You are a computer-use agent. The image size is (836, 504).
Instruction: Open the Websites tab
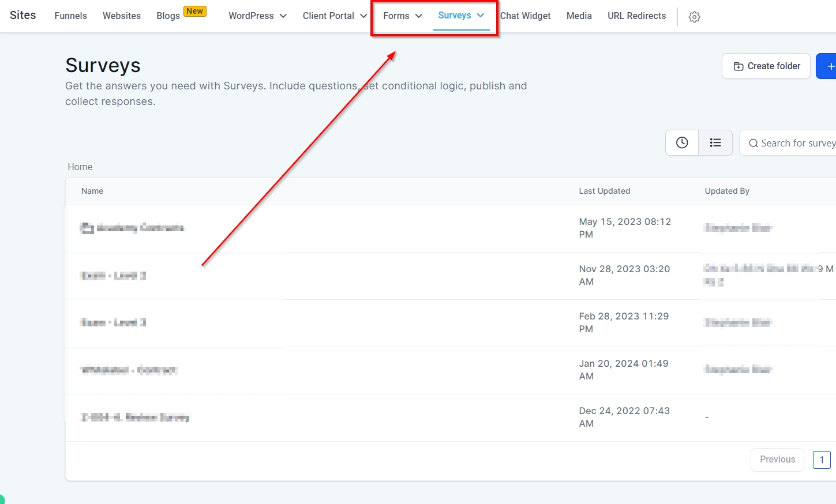(x=122, y=16)
